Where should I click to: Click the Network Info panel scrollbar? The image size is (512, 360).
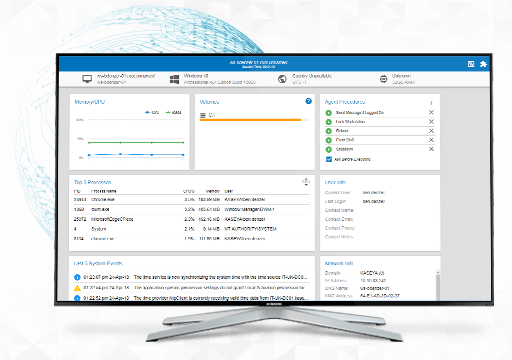[438, 287]
